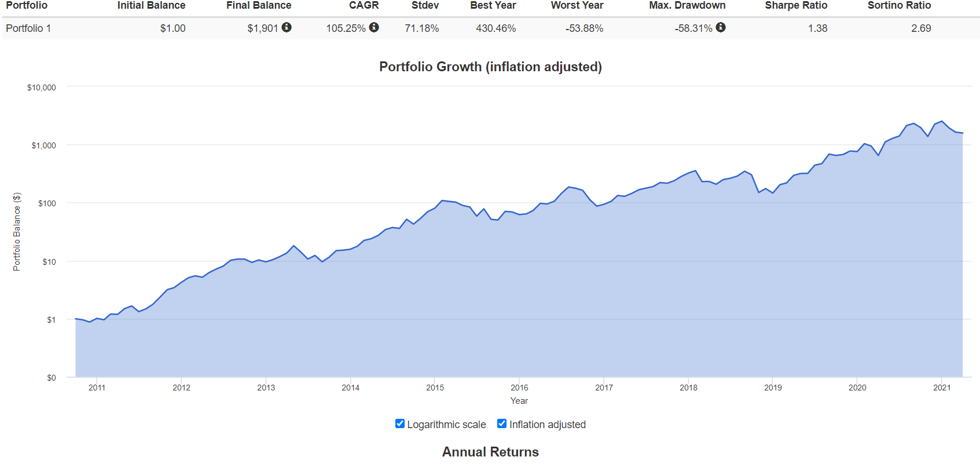Click the Annual Returns section heading
The width and height of the screenshot is (980, 464).
point(490,452)
